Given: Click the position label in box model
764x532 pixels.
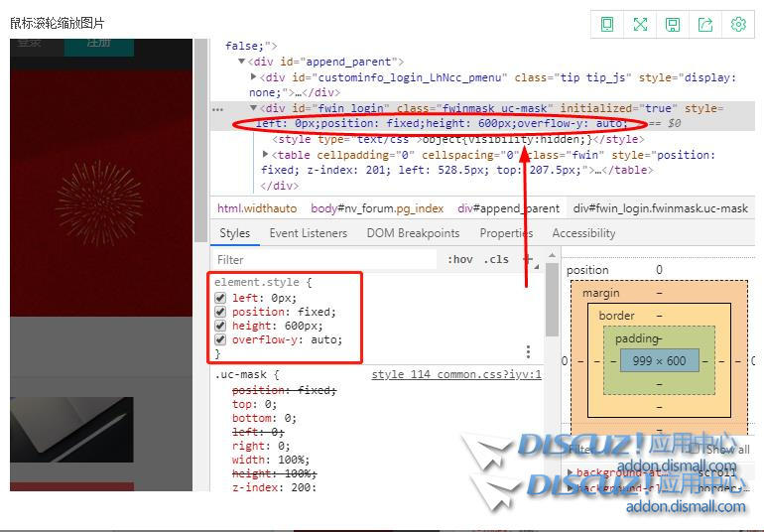Looking at the screenshot, I should (587, 270).
